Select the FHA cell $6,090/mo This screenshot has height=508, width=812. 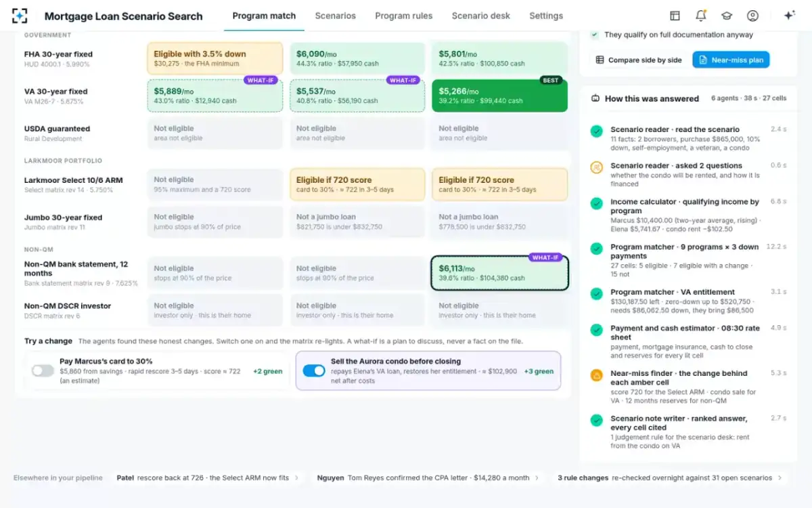point(357,58)
